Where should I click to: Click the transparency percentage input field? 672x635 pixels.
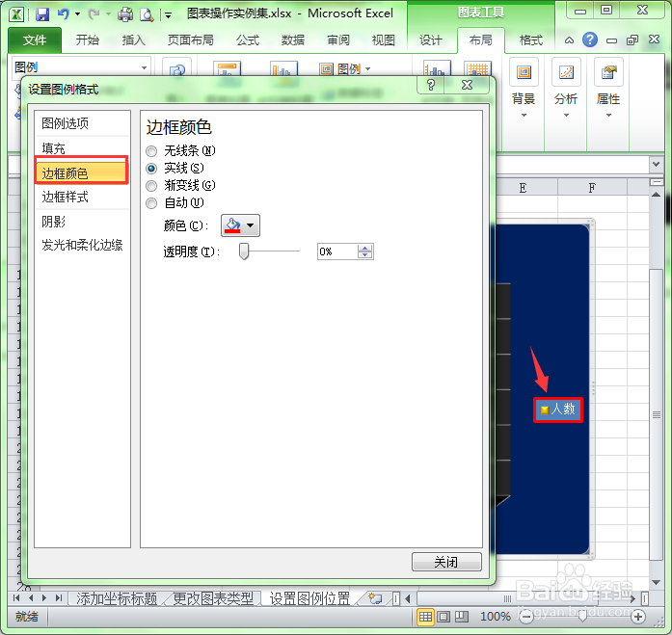(x=337, y=251)
